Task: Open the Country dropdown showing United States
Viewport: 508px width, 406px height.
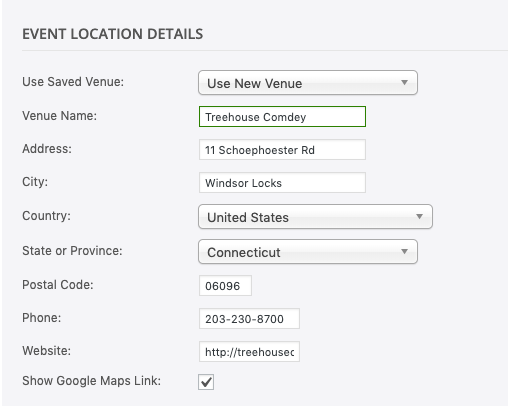Action: (x=315, y=217)
